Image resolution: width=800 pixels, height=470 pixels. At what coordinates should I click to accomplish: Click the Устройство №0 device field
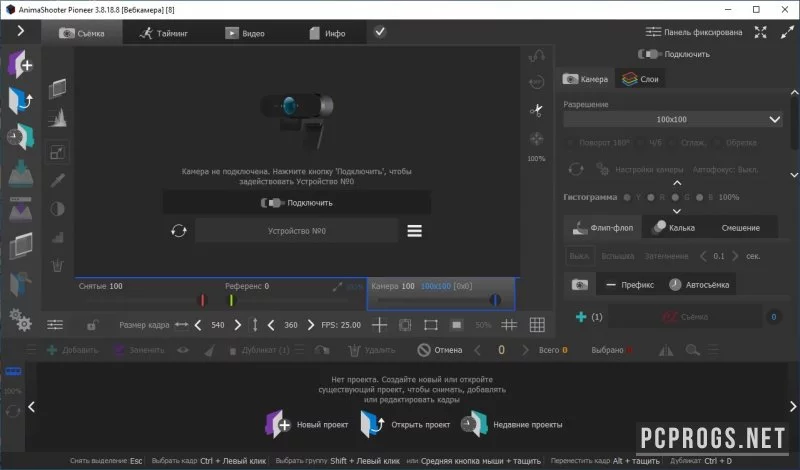(296, 231)
